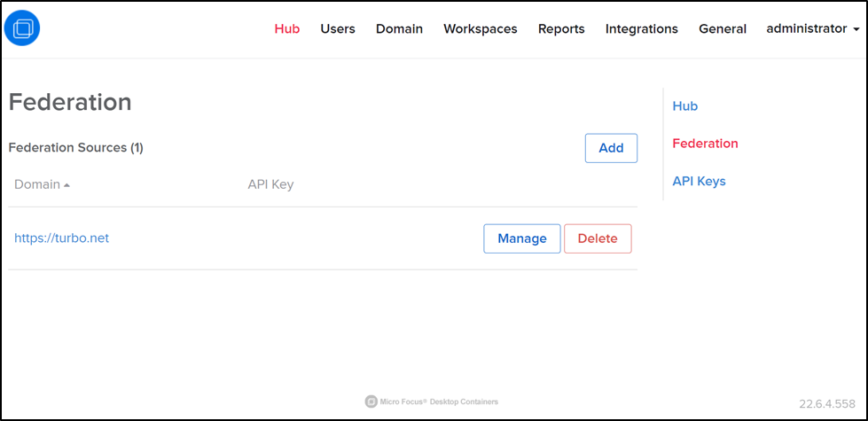The width and height of the screenshot is (868, 421).
Task: Expand the administrator account dropdown
Action: point(812,28)
